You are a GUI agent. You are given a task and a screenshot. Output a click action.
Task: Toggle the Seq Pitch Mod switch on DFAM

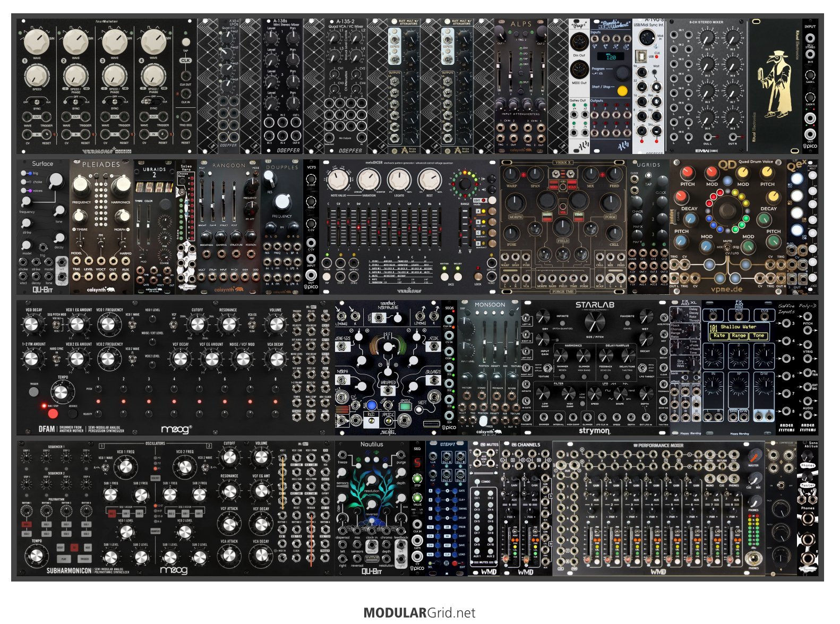57,325
